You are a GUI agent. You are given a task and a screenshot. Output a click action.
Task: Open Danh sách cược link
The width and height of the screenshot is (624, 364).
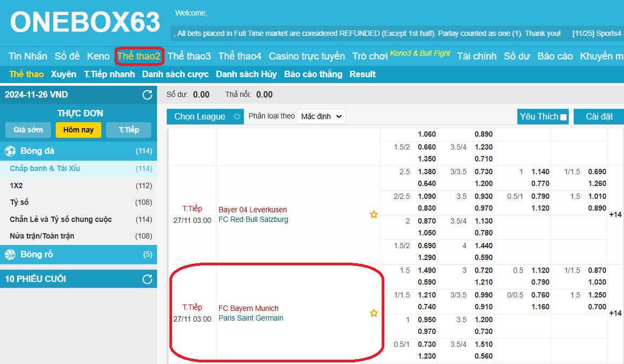[x=175, y=74]
